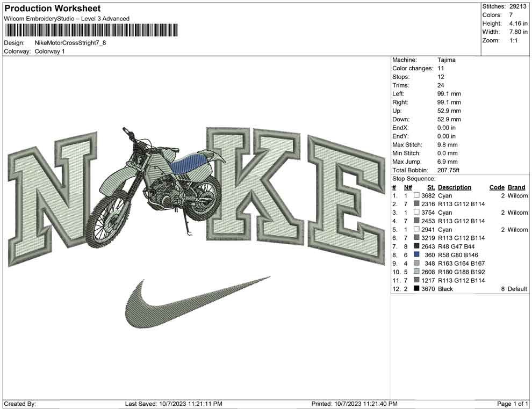Click the gray R113 G112 B114 swatch in row 2
532x409 pixels.
[x=416, y=204]
